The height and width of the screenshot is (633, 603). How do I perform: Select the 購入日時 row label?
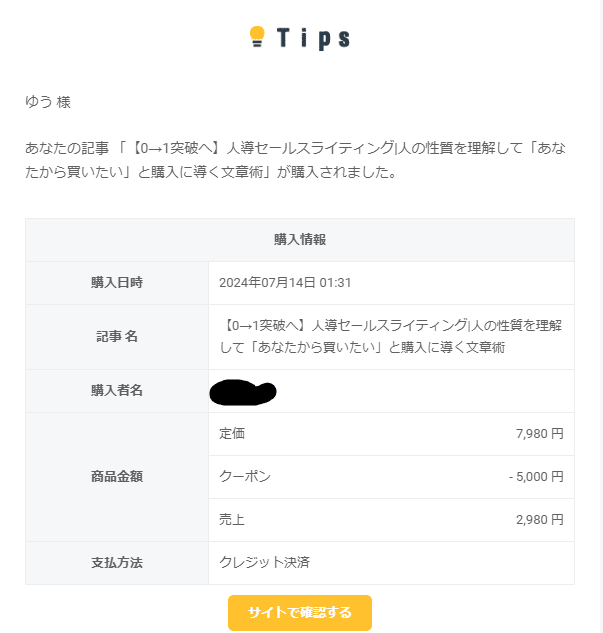(117, 282)
